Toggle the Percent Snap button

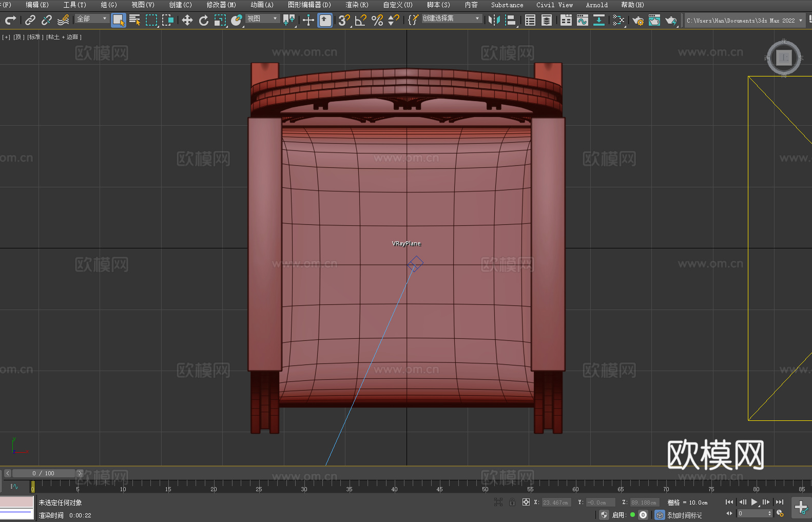(377, 20)
